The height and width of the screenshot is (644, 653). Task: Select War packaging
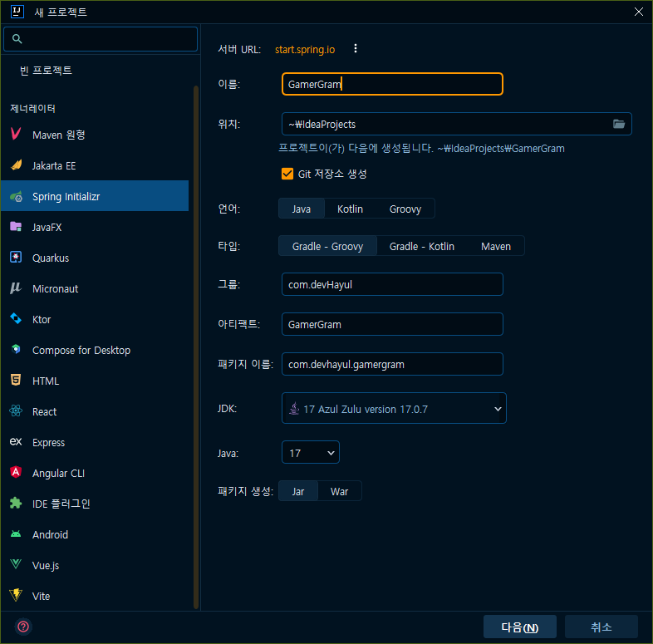(x=339, y=491)
